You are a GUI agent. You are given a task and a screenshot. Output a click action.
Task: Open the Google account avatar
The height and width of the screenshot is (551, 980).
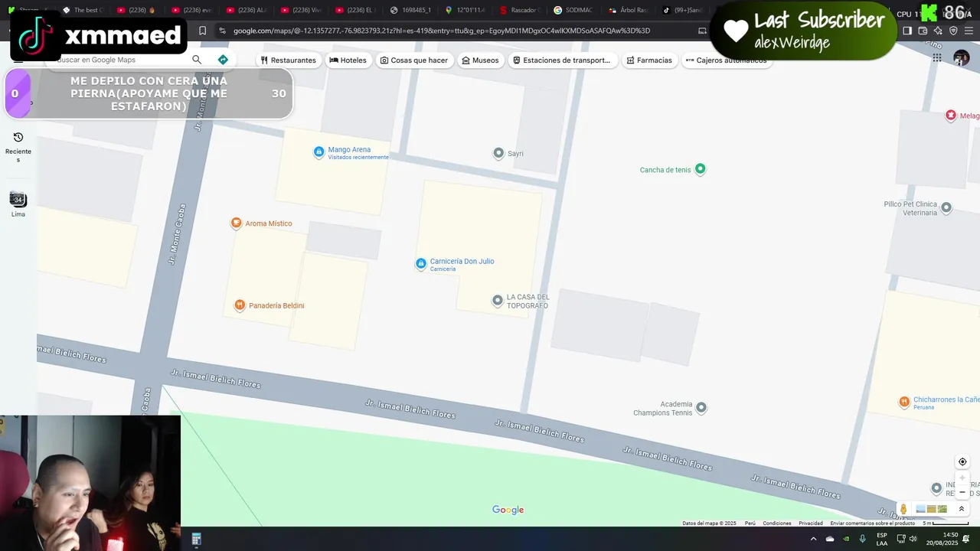coord(962,58)
